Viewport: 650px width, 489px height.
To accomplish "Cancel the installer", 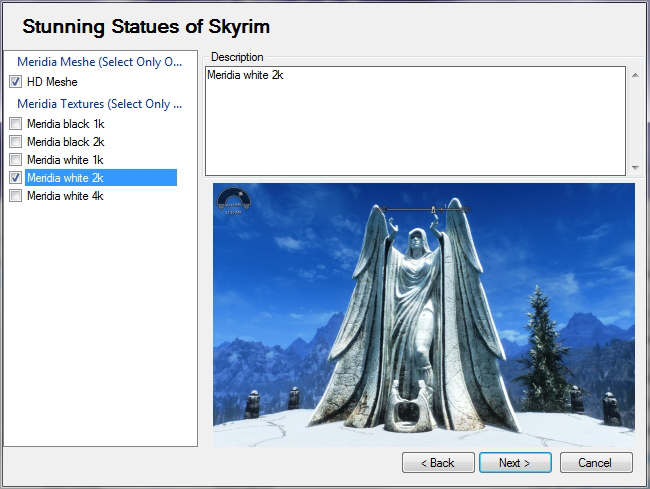I will pos(596,462).
